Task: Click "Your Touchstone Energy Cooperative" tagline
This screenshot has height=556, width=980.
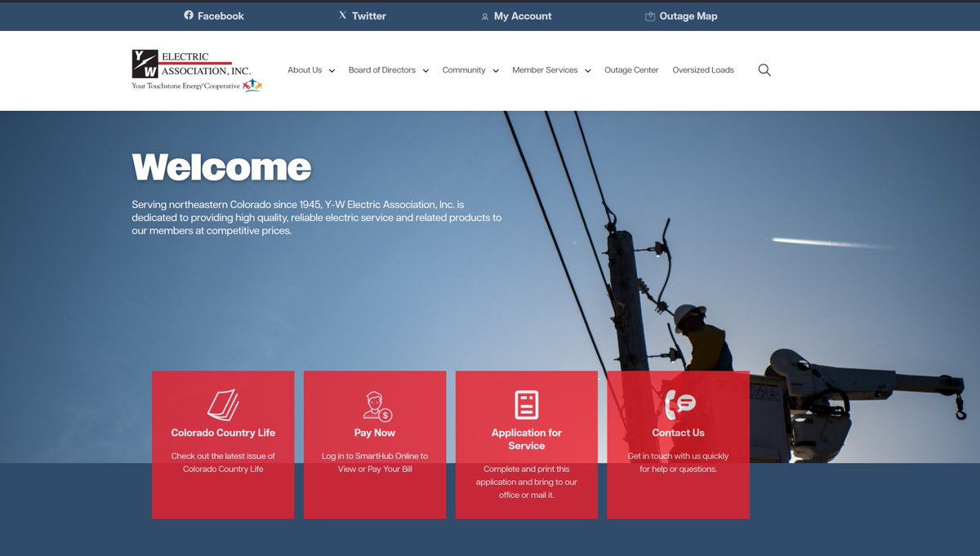Action: pyautogui.click(x=186, y=86)
